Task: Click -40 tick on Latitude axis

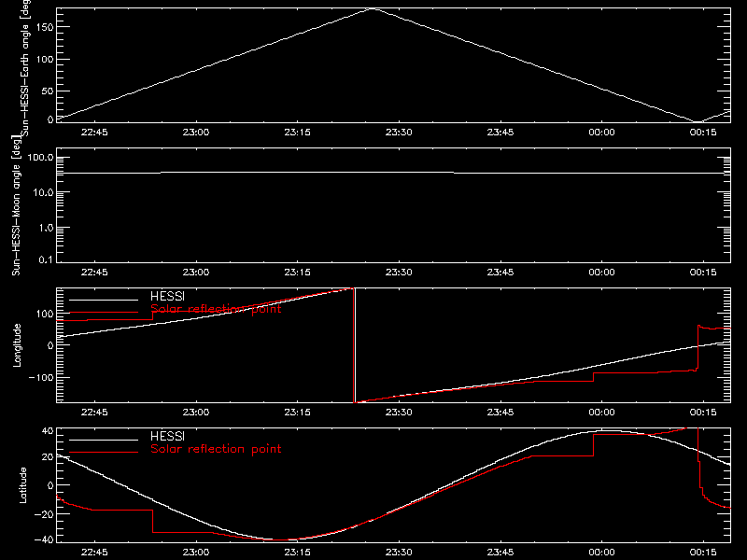Action: 44,539
